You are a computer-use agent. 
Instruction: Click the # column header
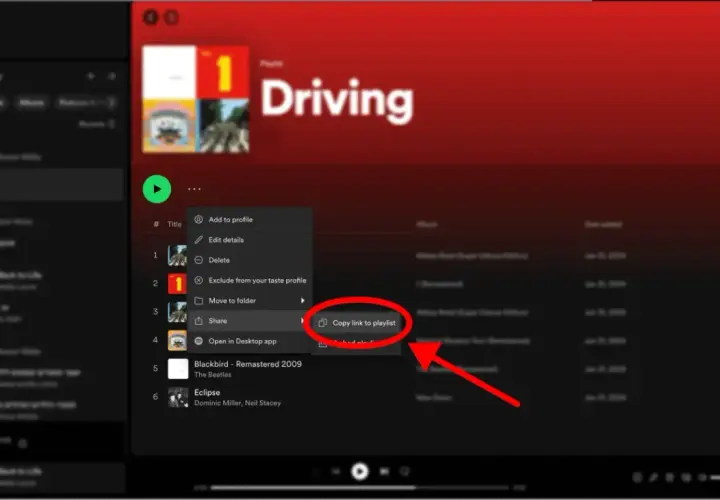[x=156, y=224]
